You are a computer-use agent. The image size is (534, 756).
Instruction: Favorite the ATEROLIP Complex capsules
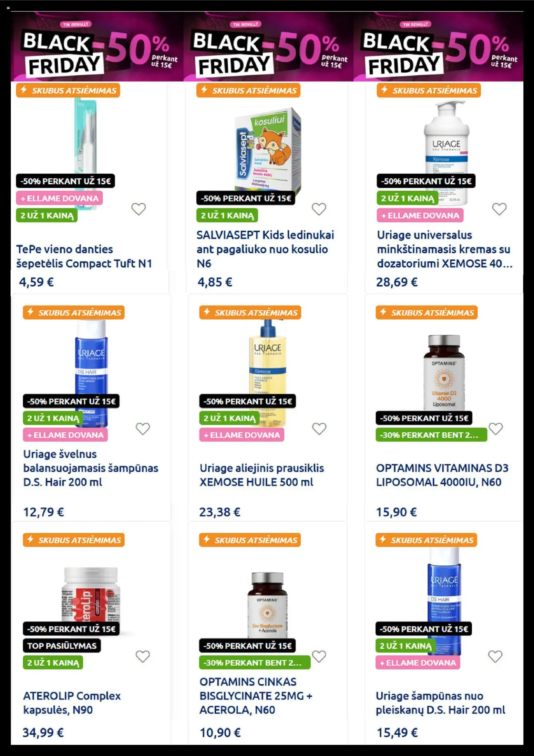143,656
